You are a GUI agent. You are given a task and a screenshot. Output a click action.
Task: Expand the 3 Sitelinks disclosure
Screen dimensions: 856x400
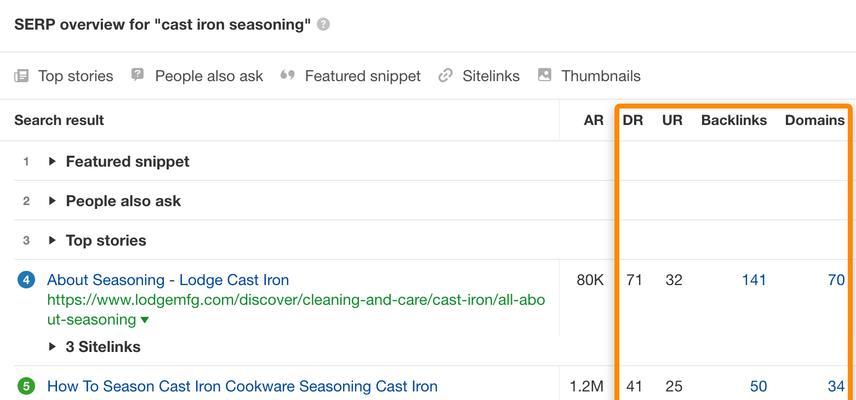[52, 347]
